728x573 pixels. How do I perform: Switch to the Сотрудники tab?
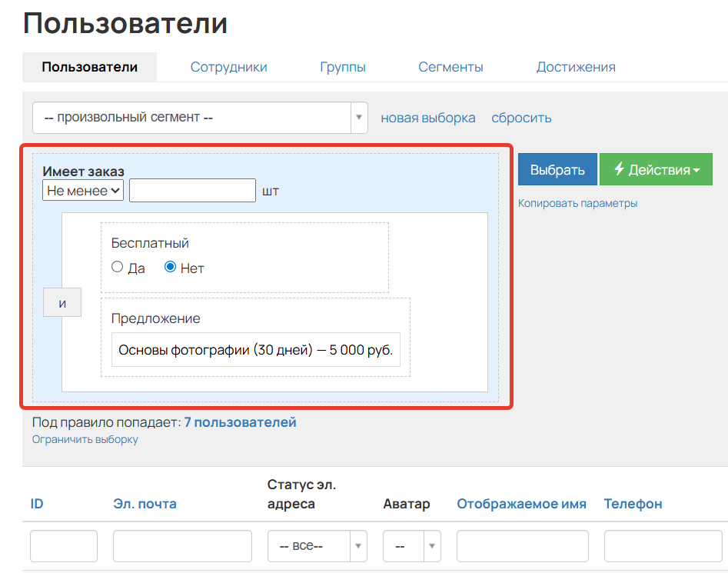point(228,67)
